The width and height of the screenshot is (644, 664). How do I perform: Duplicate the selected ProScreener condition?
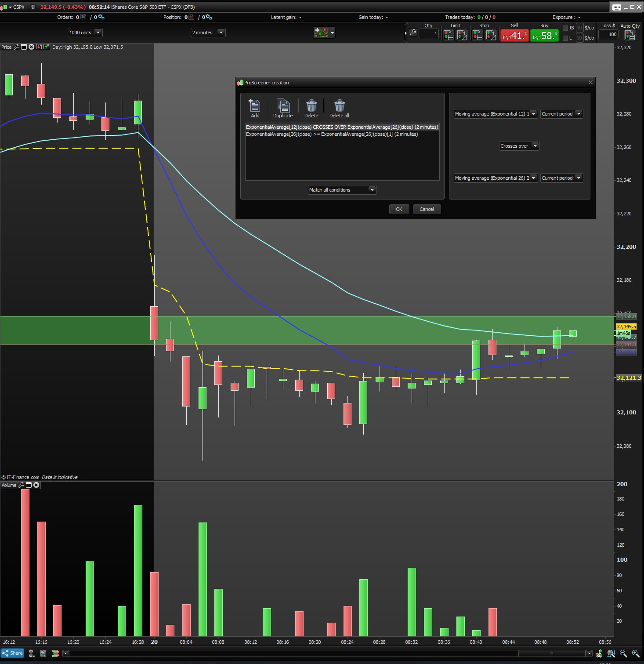tap(283, 109)
